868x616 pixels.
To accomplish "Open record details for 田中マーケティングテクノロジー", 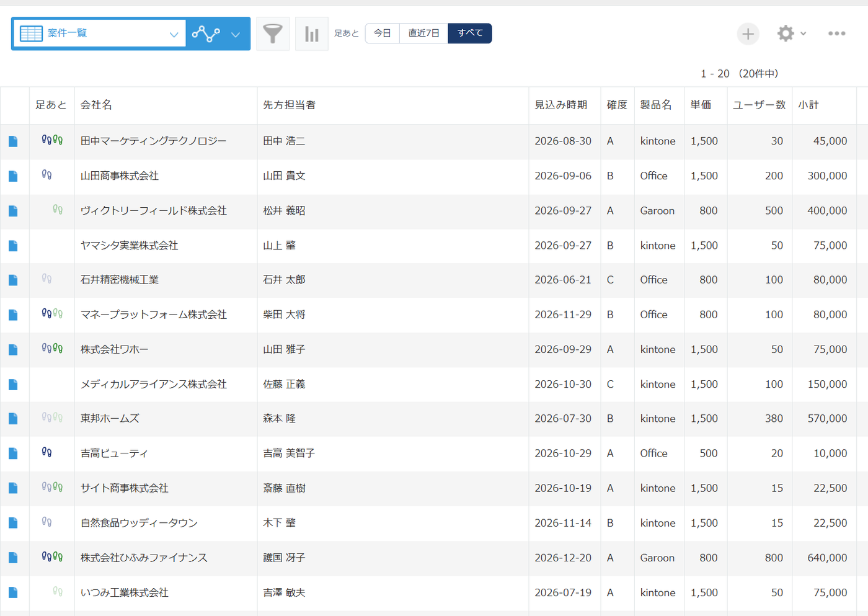I will (x=13, y=141).
